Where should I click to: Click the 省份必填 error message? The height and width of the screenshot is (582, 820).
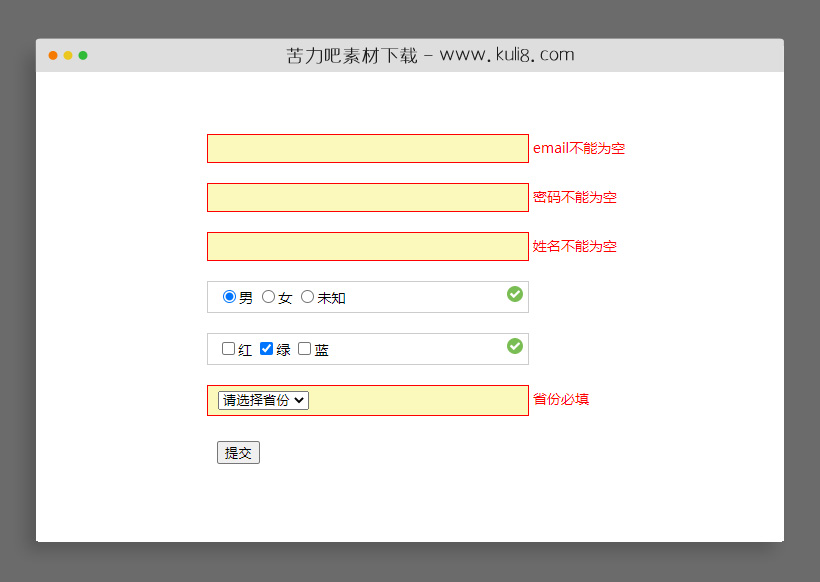(x=561, y=400)
